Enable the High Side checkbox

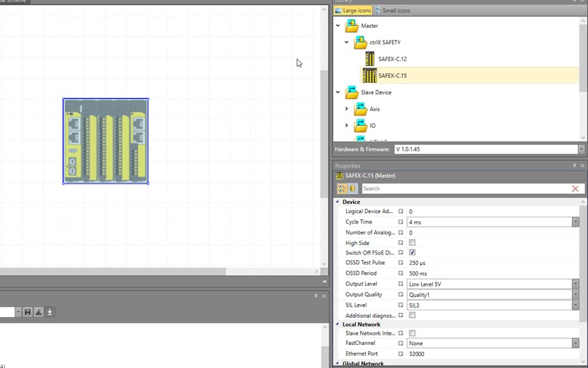tap(412, 243)
